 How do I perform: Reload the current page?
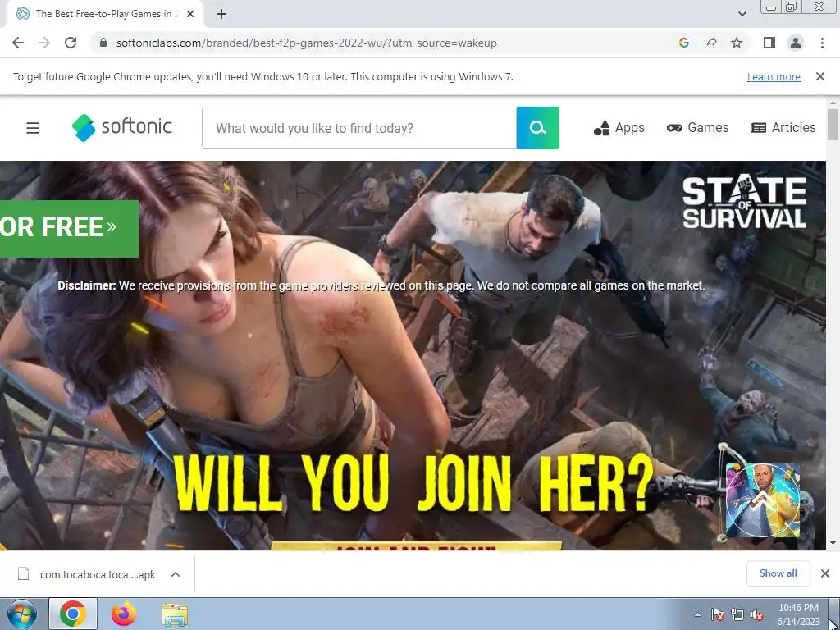71,43
